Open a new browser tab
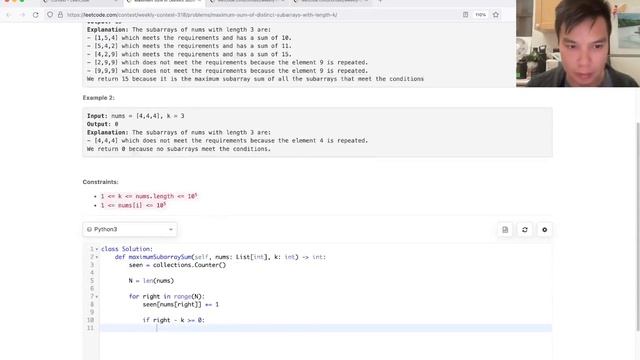 pyautogui.click(x=380, y=2)
